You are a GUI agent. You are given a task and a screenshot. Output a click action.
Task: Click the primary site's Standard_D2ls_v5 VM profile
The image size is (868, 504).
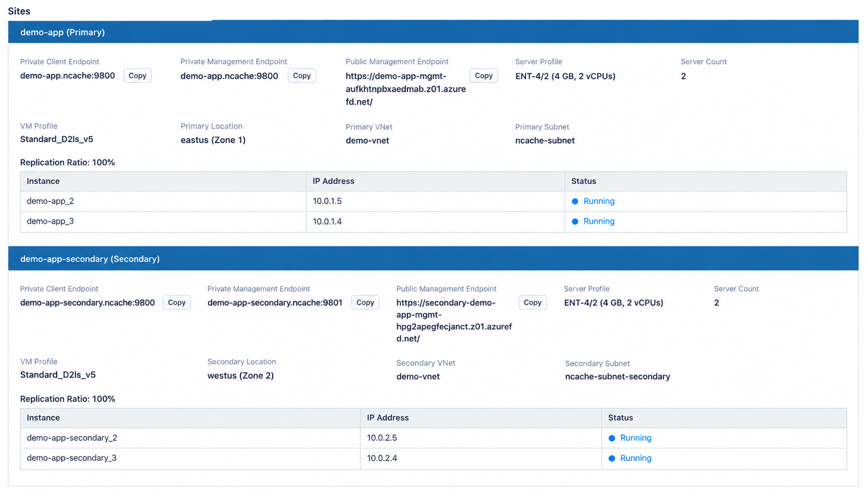pyautogui.click(x=56, y=139)
